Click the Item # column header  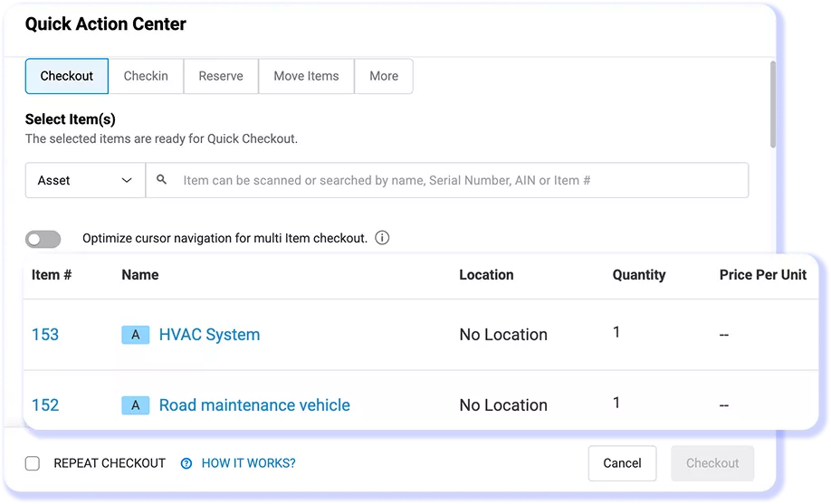(x=52, y=274)
